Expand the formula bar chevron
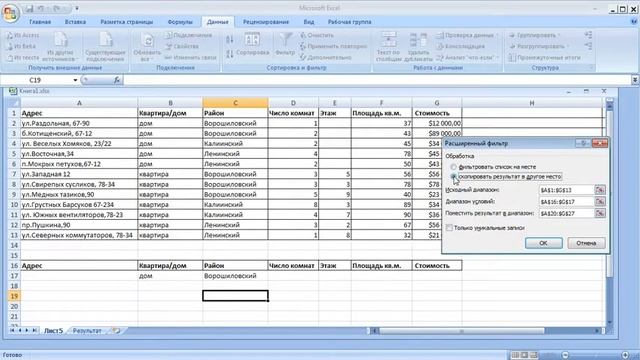Viewport: 640px width, 360px height. tap(635, 80)
